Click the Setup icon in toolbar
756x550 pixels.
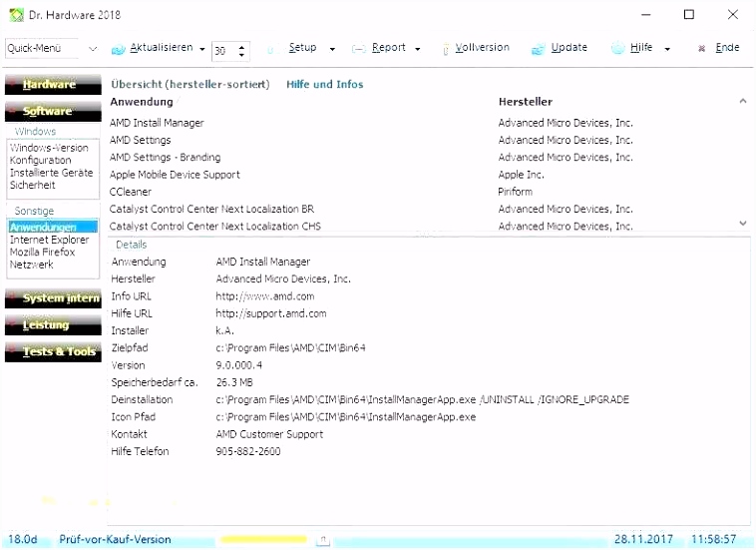[x=271, y=49]
